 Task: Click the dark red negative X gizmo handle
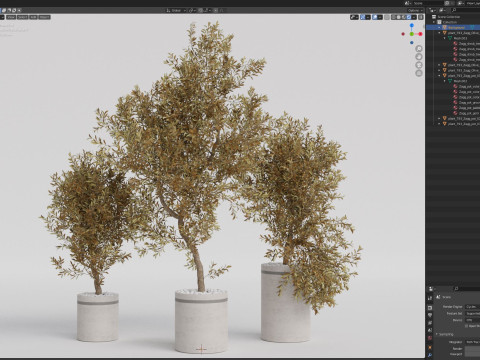(x=403, y=34)
